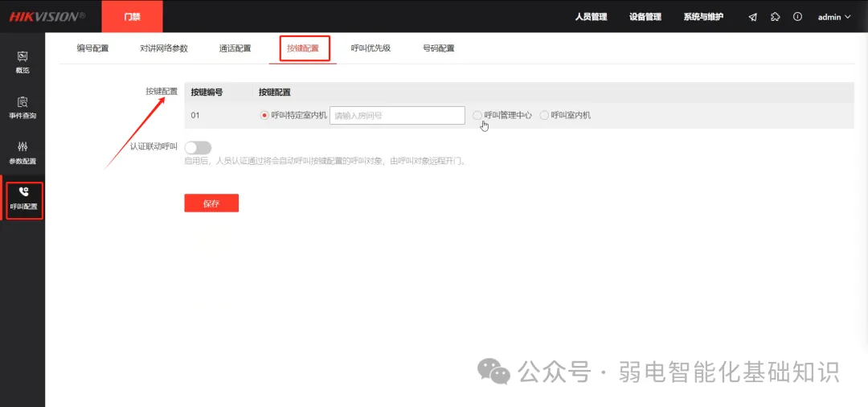Open 系统与维护 in top navigation
The image size is (868, 407).
(703, 17)
